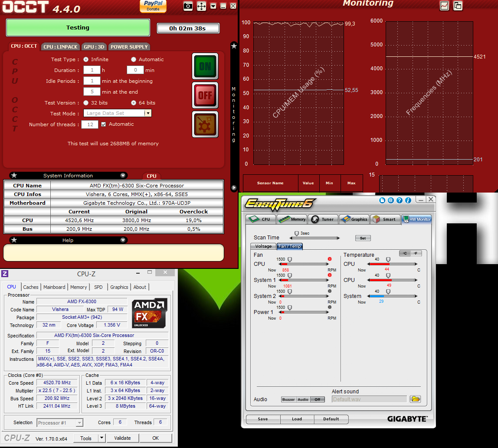The height and width of the screenshot is (448, 498).
Task: Collapse the System Information section
Action: click(x=123, y=176)
